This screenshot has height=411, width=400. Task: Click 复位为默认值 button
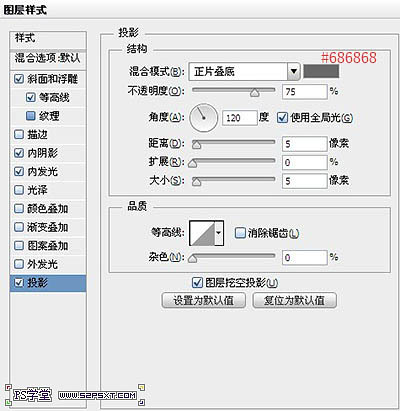[x=295, y=300]
